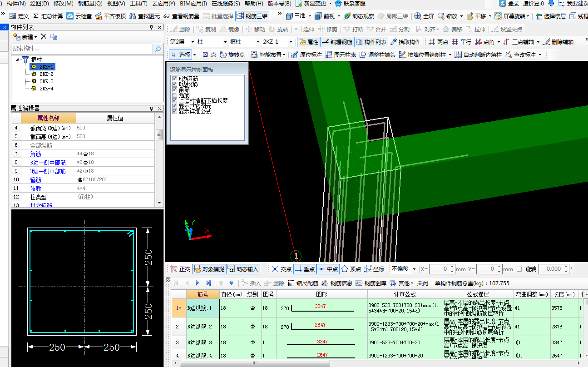Screen dimensions: 588x367
Task: Check the 旋转 rotation checkbox
Action: coord(519,269)
